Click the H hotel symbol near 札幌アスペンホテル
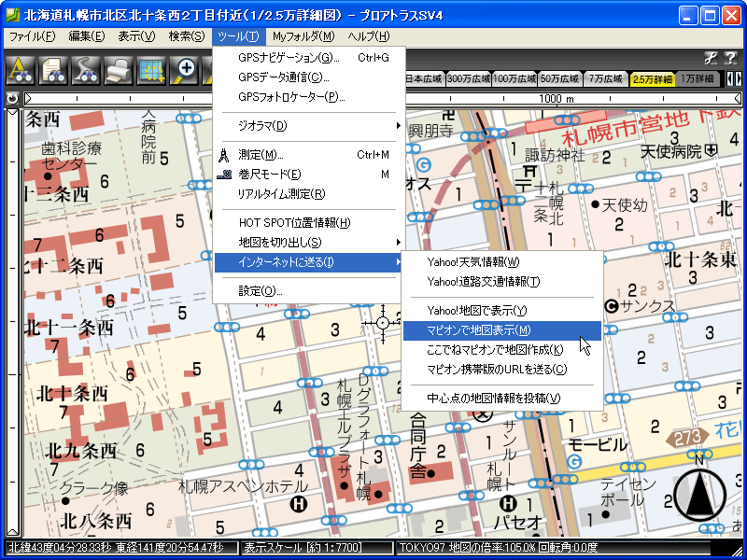The height and width of the screenshot is (560, 747). coord(299,503)
